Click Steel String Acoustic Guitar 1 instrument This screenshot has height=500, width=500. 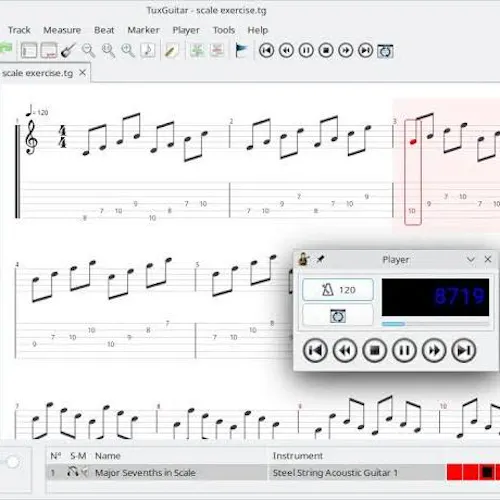click(335, 473)
